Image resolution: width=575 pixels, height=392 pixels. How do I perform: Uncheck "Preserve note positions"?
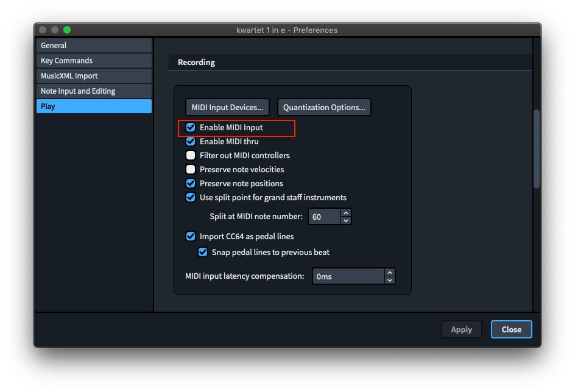[191, 183]
